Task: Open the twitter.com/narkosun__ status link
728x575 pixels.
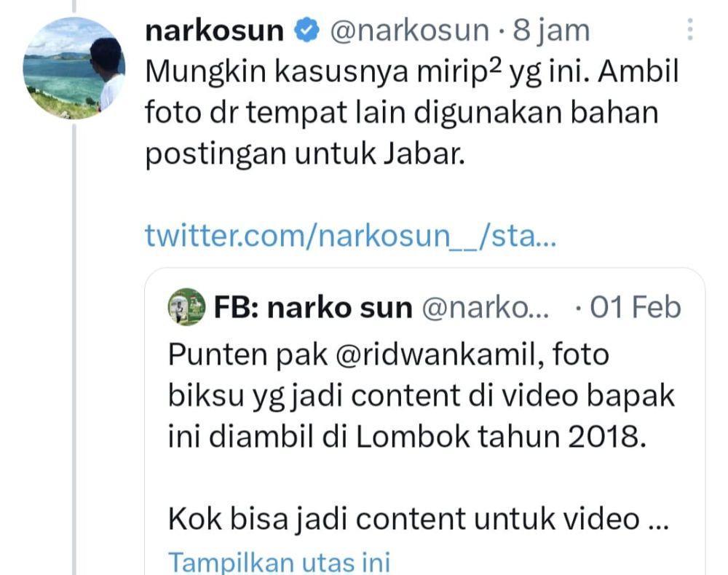Action: pos(351,235)
